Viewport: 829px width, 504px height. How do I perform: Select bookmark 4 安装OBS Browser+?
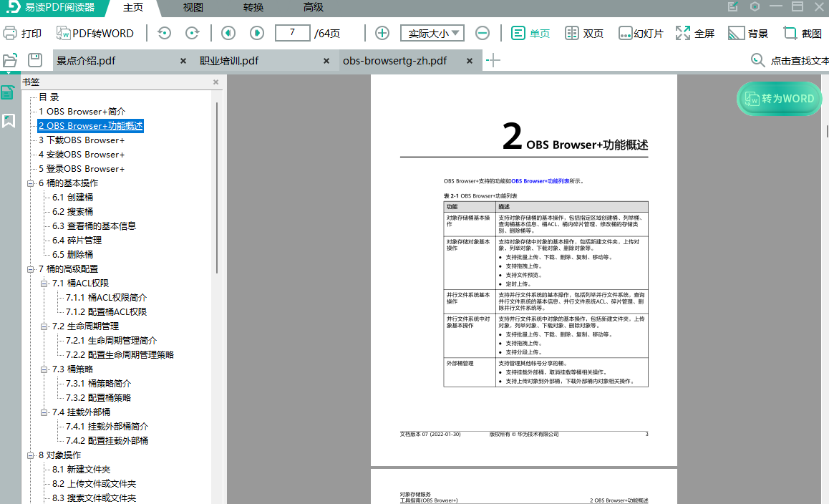[82, 155]
